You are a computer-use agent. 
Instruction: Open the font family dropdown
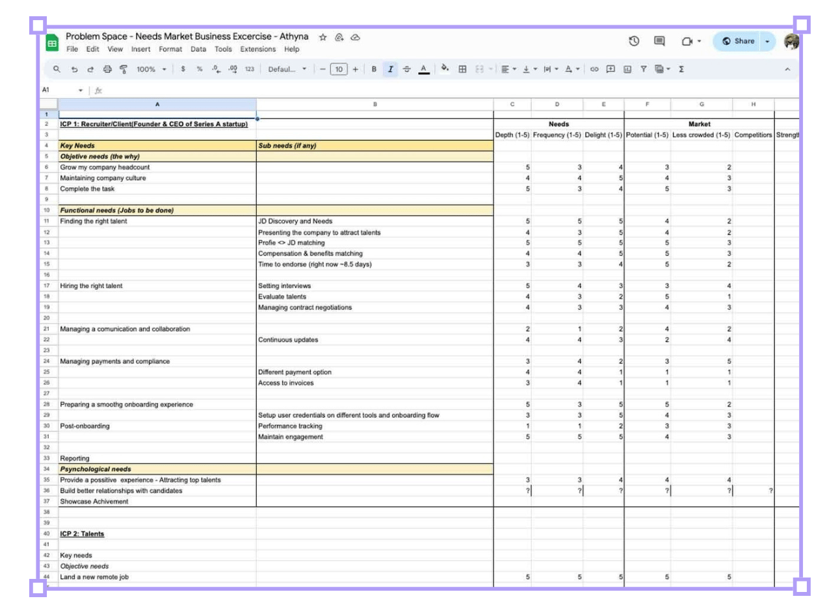287,69
